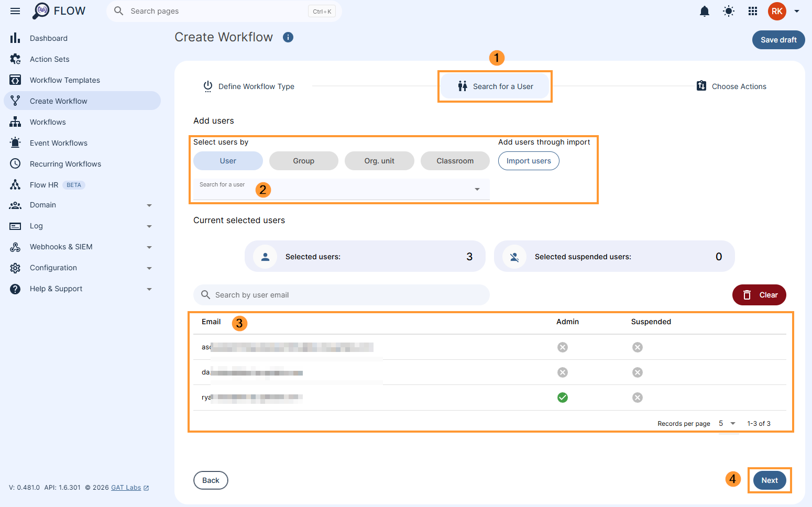The height and width of the screenshot is (507, 812).
Task: Click Import users button
Action: [529, 161]
